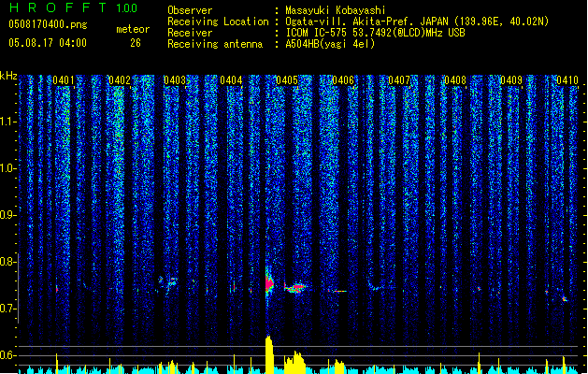Click the 1.0 kHz axis label

tap(8, 168)
